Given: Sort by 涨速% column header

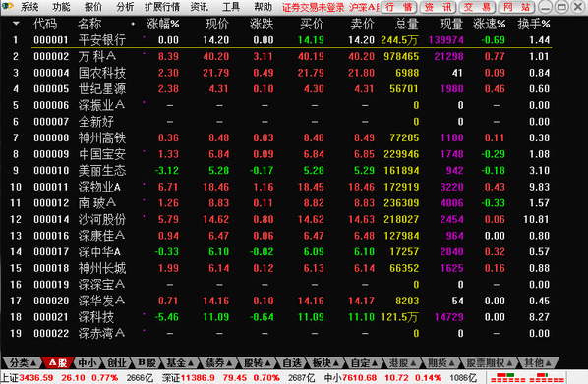Looking at the screenshot, I should [490, 25].
